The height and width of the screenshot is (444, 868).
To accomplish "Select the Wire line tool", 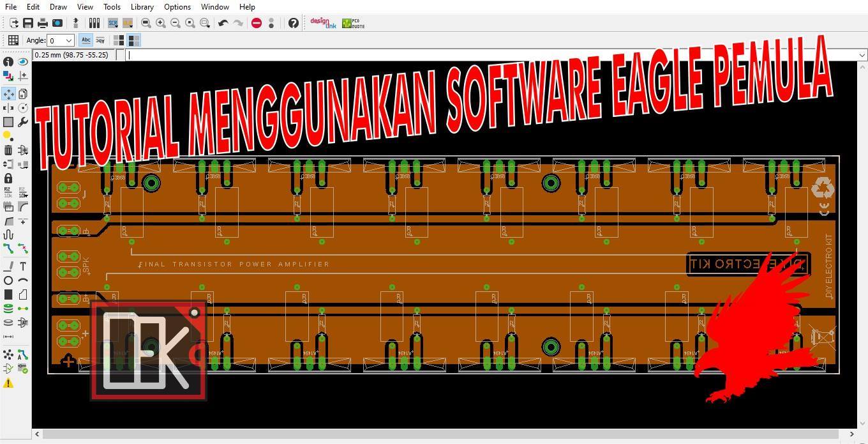I will (x=8, y=266).
